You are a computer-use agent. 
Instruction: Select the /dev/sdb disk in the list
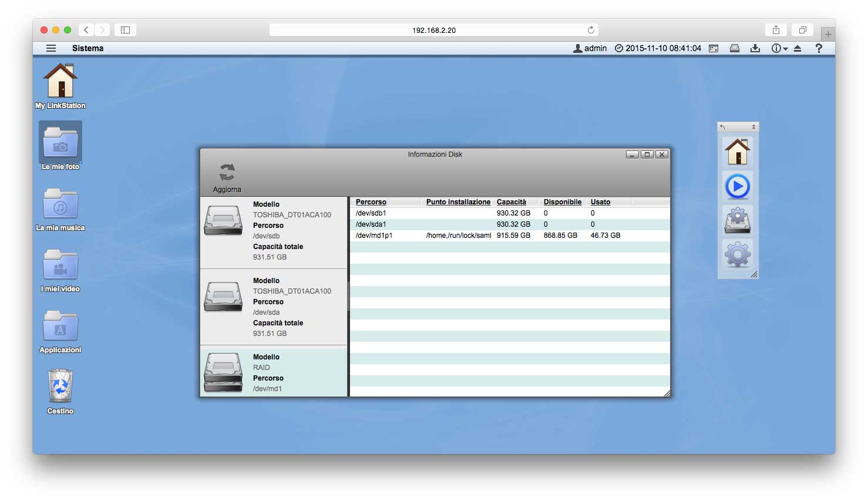[x=274, y=232]
